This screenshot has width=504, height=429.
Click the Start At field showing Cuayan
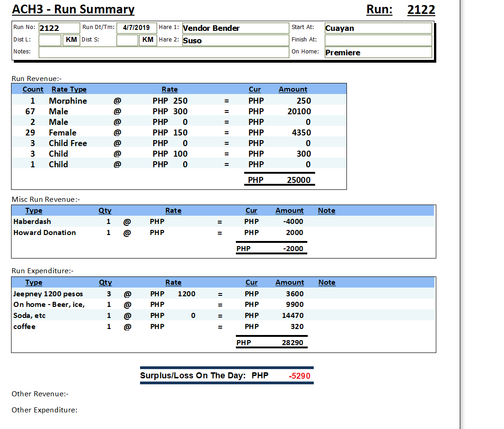click(x=378, y=28)
